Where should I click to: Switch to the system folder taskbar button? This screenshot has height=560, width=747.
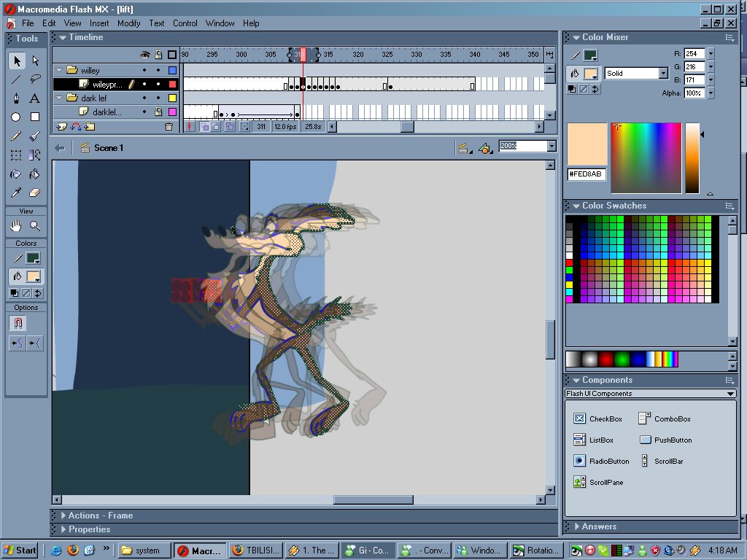coord(144,551)
